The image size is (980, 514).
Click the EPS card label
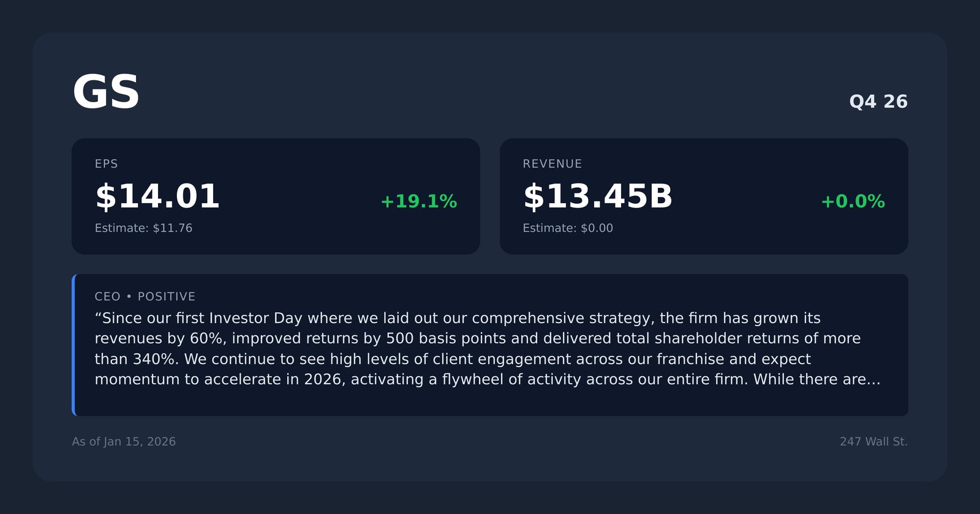tap(107, 164)
